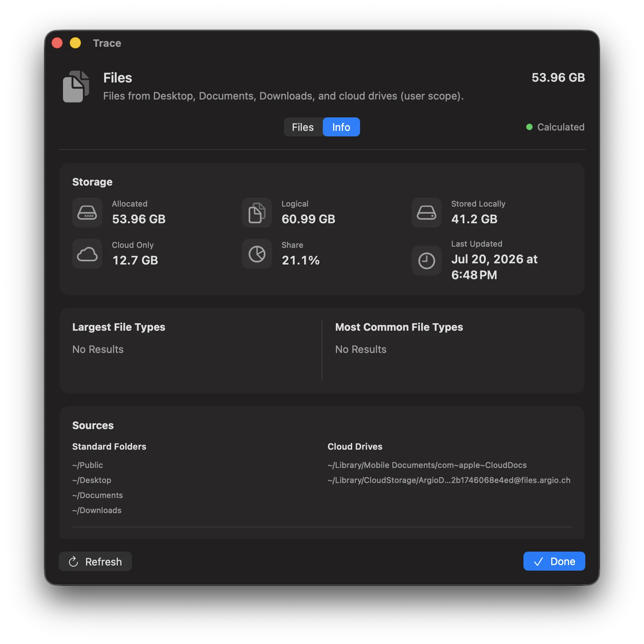The width and height of the screenshot is (644, 644).
Task: Click the Logical 60.99 GB value
Action: click(308, 219)
